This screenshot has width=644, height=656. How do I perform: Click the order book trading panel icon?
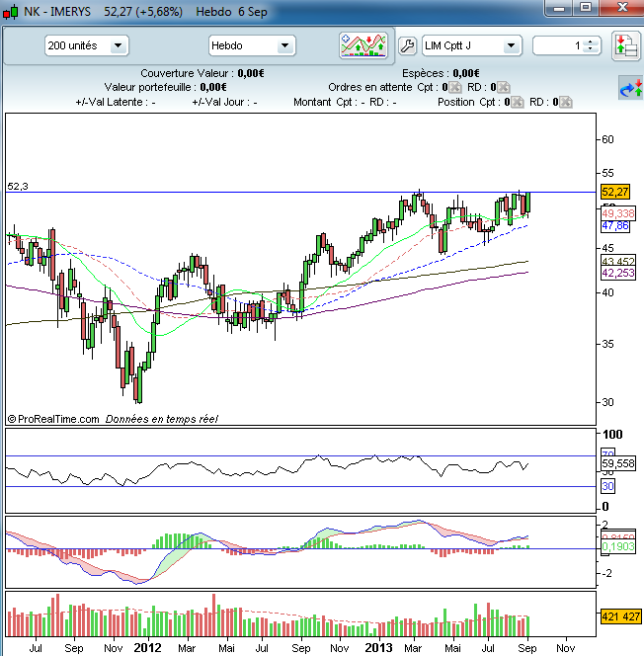pos(626,46)
